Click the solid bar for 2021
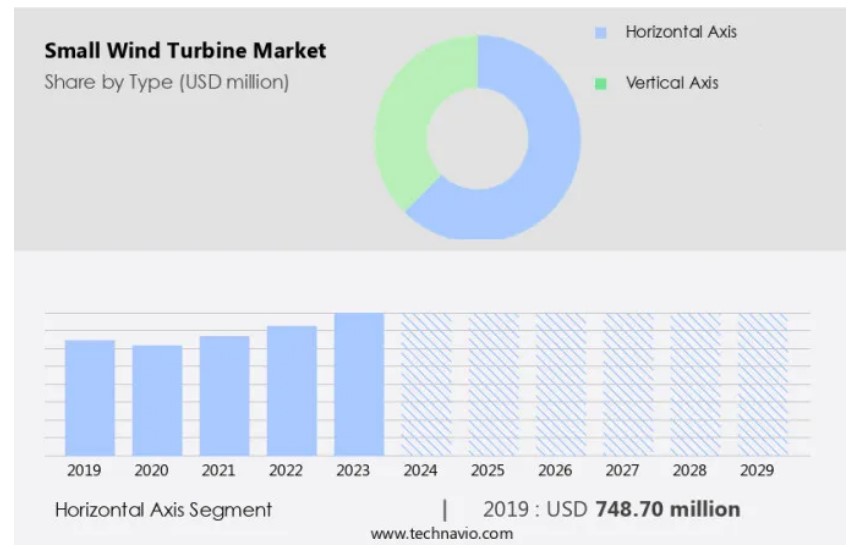 tap(224, 396)
